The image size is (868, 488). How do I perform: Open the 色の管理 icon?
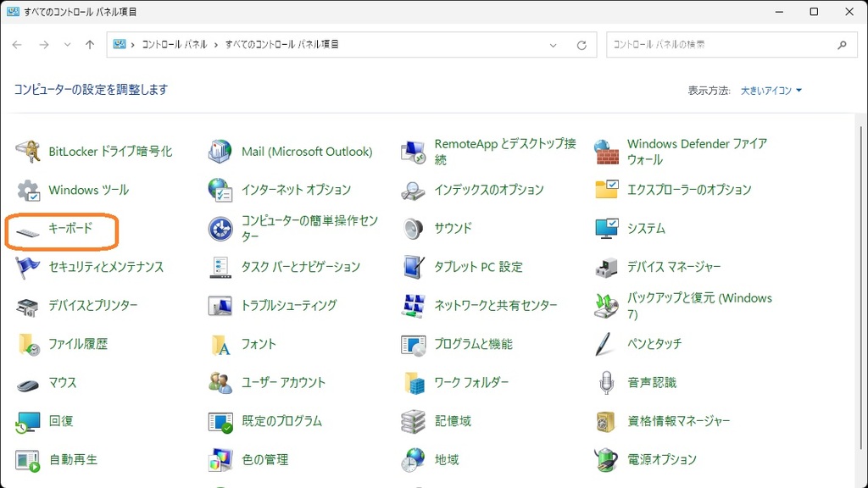[220, 460]
